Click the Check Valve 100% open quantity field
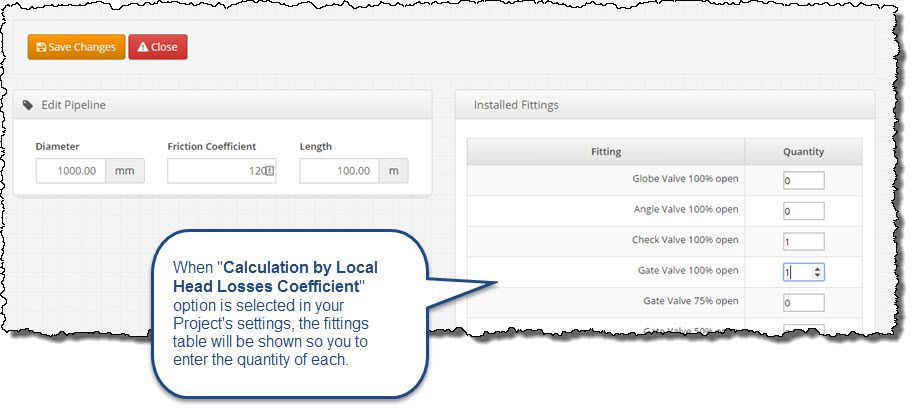This screenshot has height=412, width=915. click(x=803, y=241)
